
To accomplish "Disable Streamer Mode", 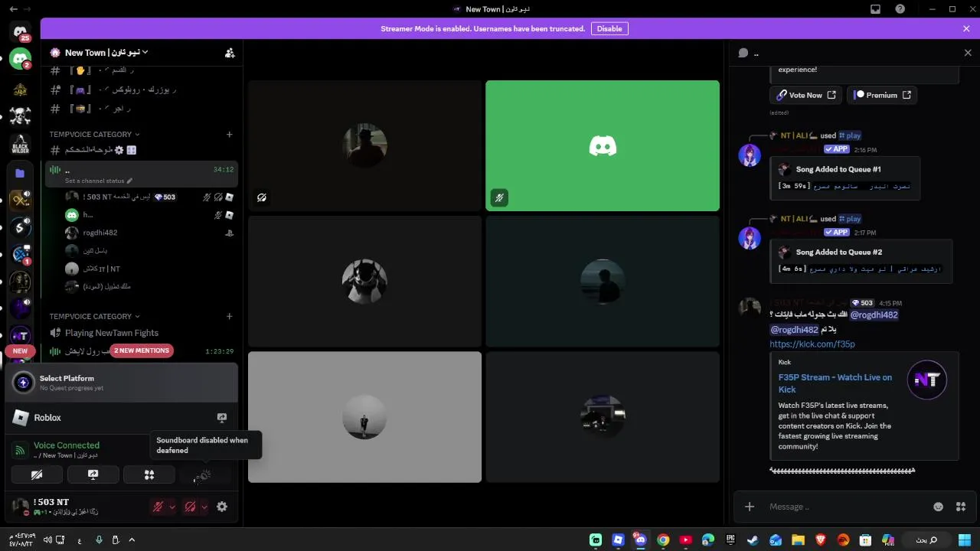I will [609, 28].
